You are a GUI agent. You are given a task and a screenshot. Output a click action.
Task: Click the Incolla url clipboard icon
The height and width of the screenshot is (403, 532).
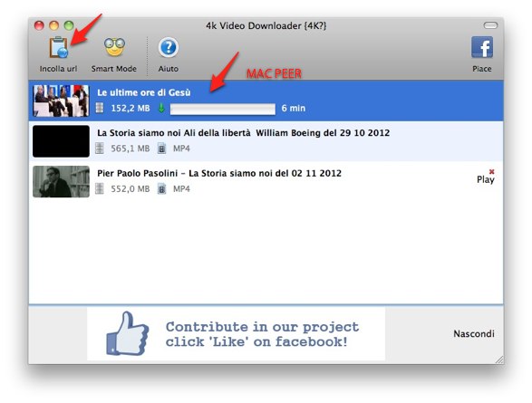(x=58, y=47)
